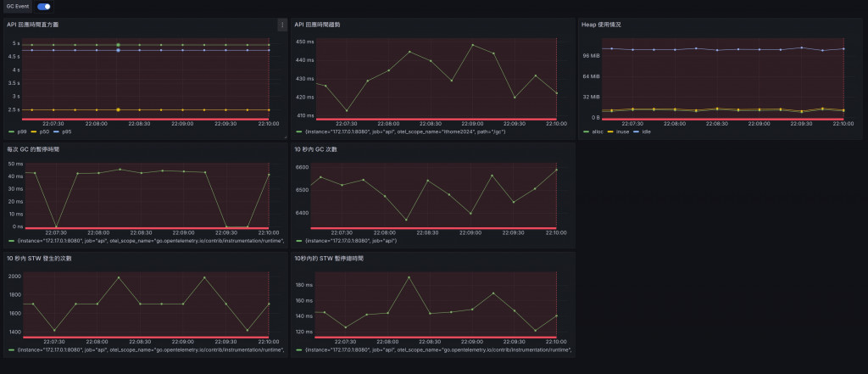Click the Heap 使用情況 panel title
868x374 pixels.
click(x=601, y=25)
